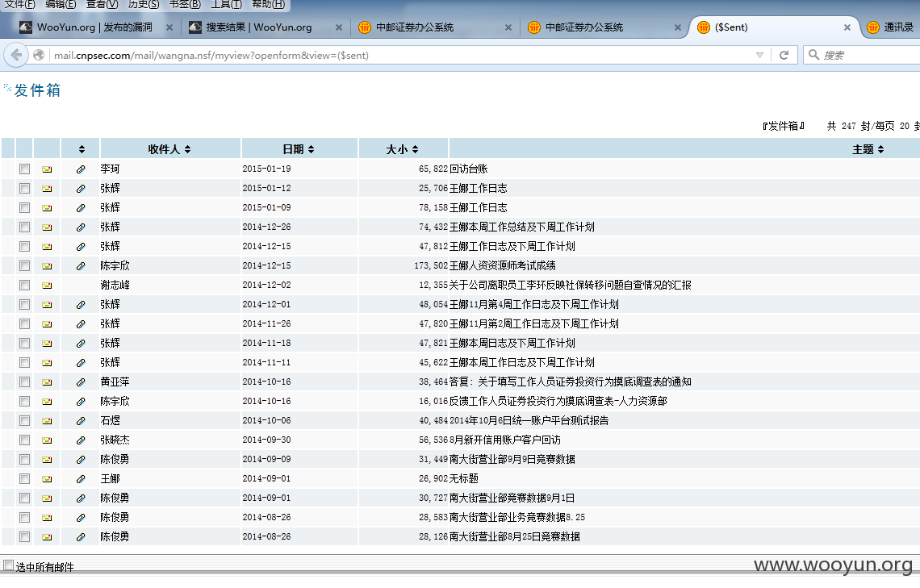Click the recipient name 谢志峰

coord(115,285)
